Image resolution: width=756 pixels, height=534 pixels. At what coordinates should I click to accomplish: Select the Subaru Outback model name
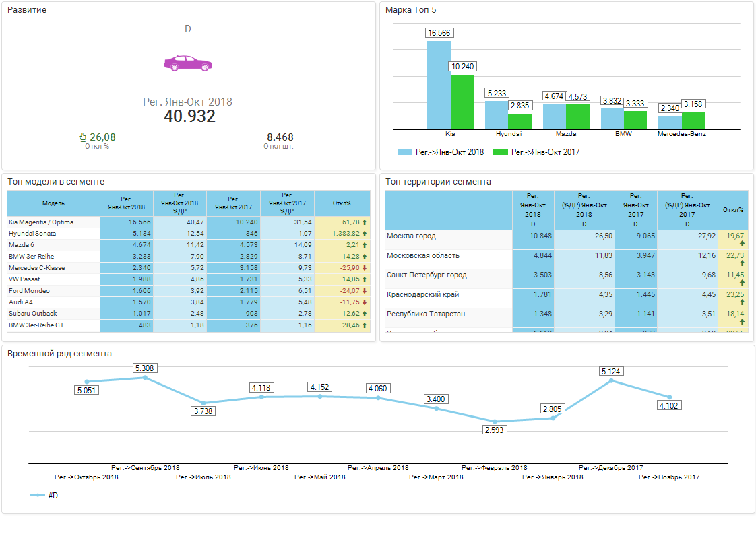pos(33,314)
